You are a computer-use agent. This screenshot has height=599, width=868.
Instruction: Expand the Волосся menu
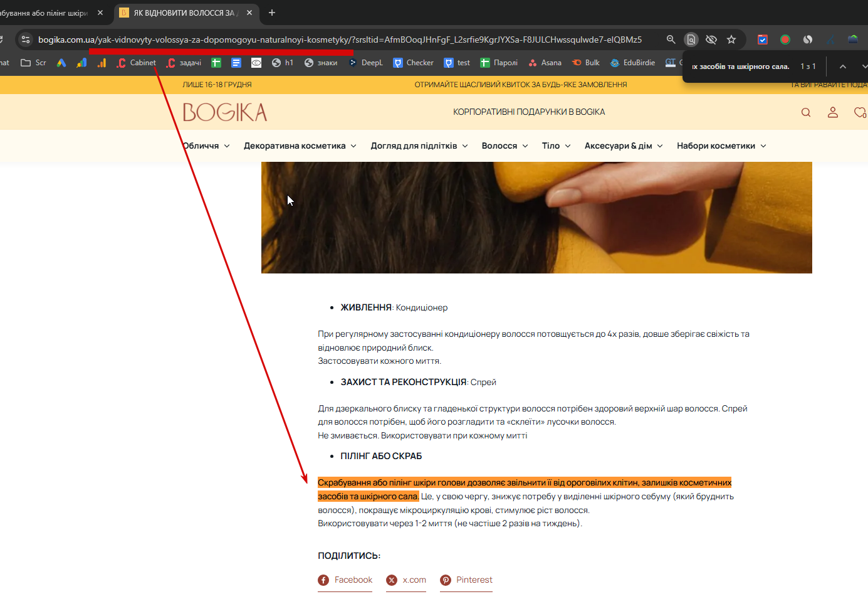pyautogui.click(x=505, y=146)
